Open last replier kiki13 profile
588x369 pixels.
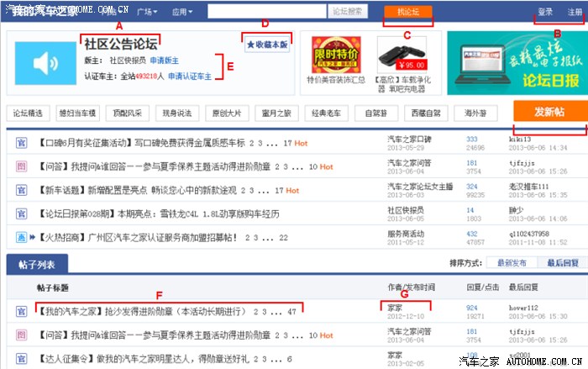(x=520, y=139)
